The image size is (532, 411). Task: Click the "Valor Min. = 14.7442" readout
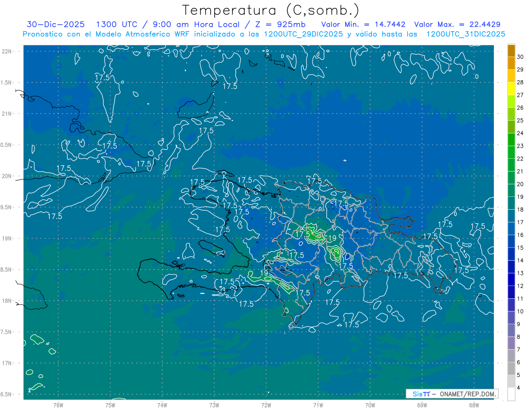click(363, 24)
